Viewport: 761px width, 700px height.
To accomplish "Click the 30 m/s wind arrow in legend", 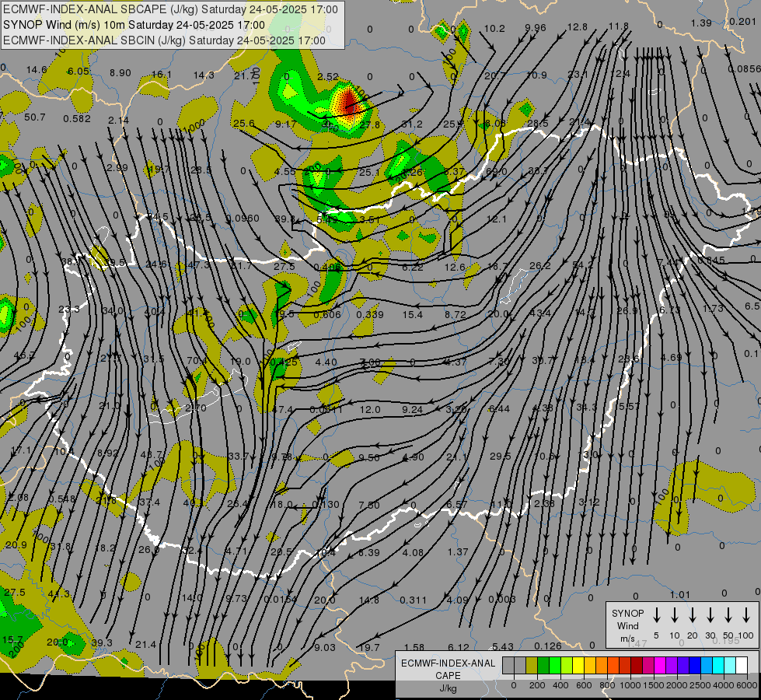I will click(710, 614).
